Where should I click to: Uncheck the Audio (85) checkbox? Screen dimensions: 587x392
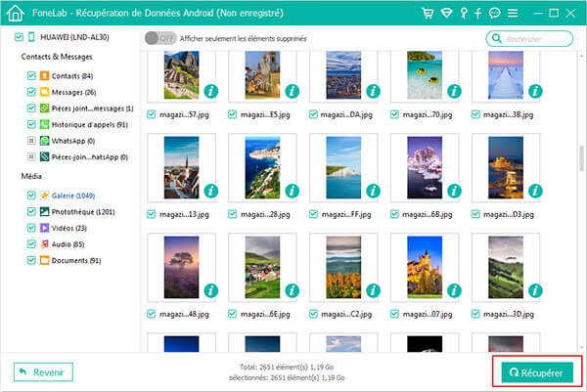point(31,244)
